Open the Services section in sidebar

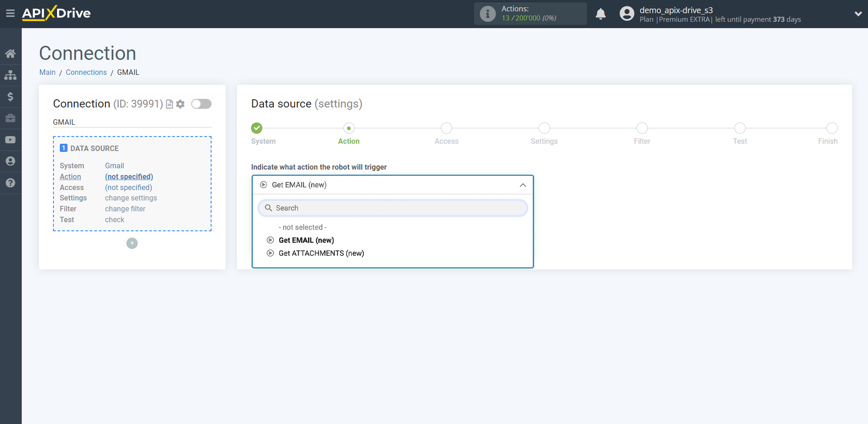[x=10, y=118]
